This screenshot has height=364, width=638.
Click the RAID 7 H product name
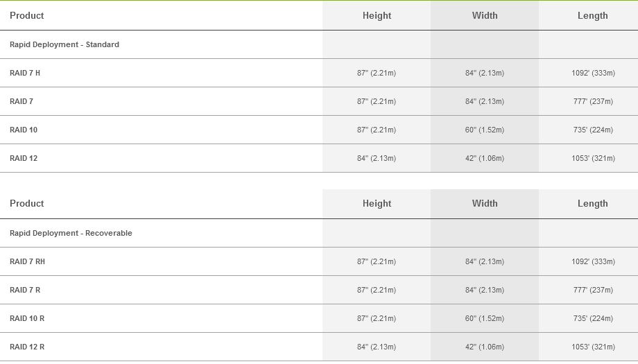(x=25, y=73)
